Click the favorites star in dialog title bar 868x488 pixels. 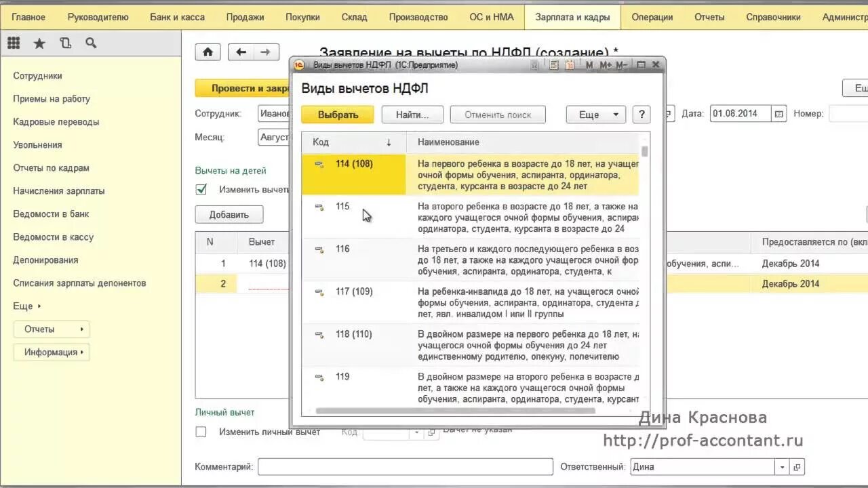(535, 65)
